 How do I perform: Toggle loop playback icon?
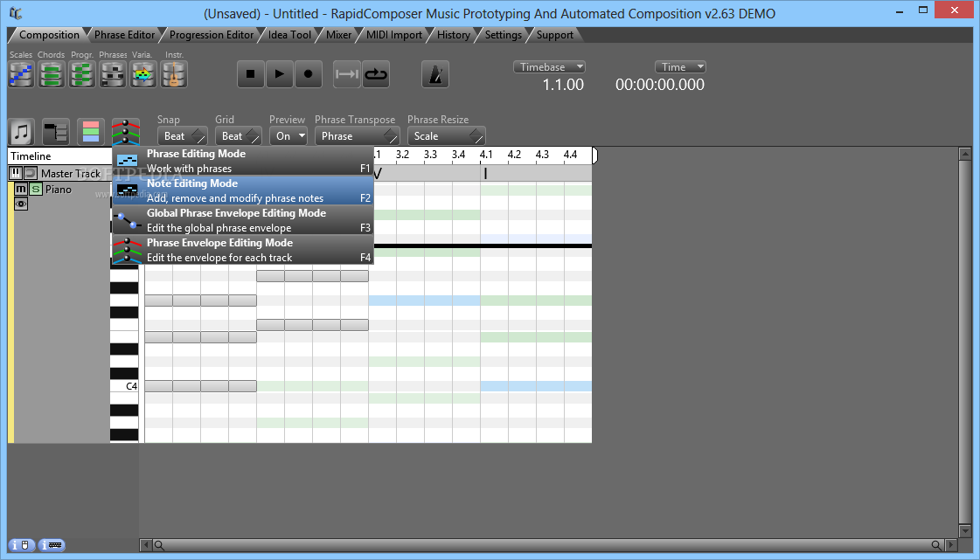[376, 74]
